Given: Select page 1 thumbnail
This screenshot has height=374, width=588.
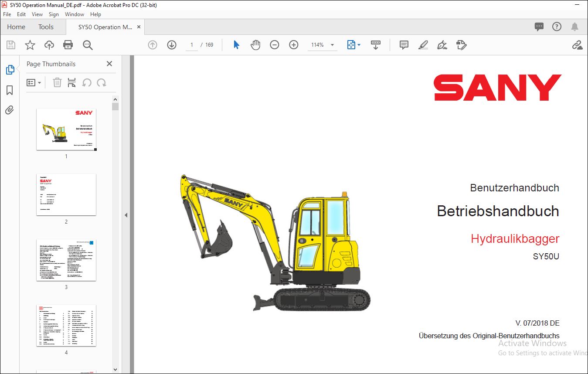Looking at the screenshot, I should pos(66,129).
